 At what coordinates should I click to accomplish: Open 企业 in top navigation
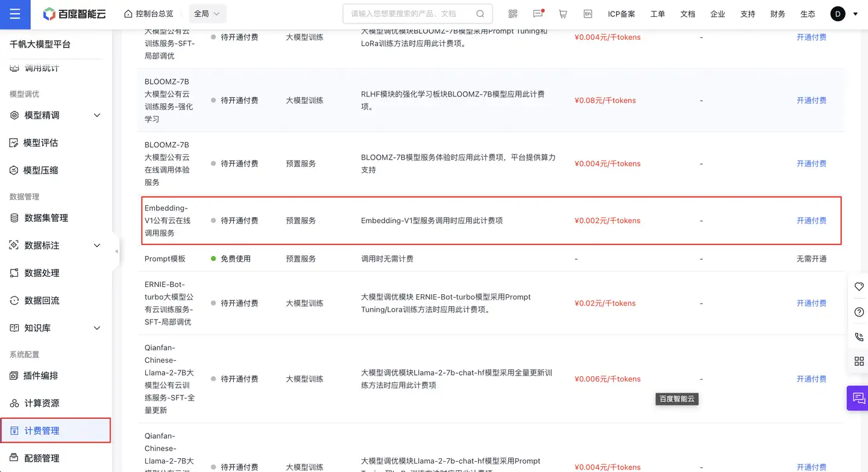tap(718, 14)
